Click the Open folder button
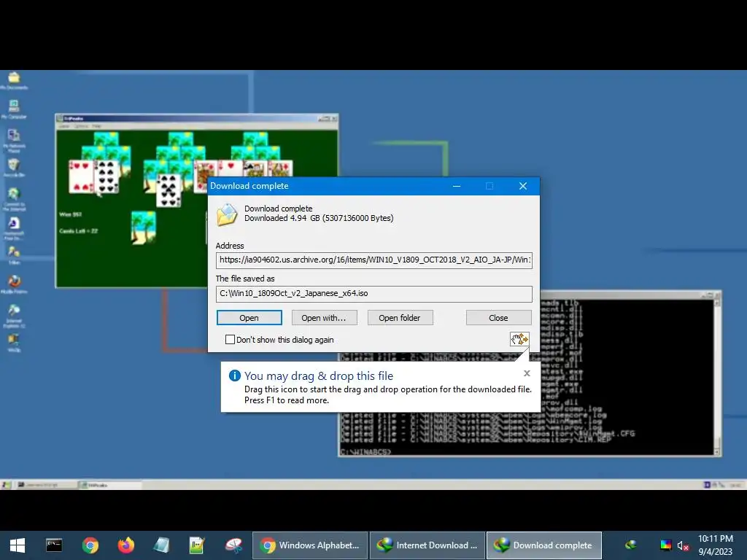This screenshot has height=560, width=747. coord(400,318)
